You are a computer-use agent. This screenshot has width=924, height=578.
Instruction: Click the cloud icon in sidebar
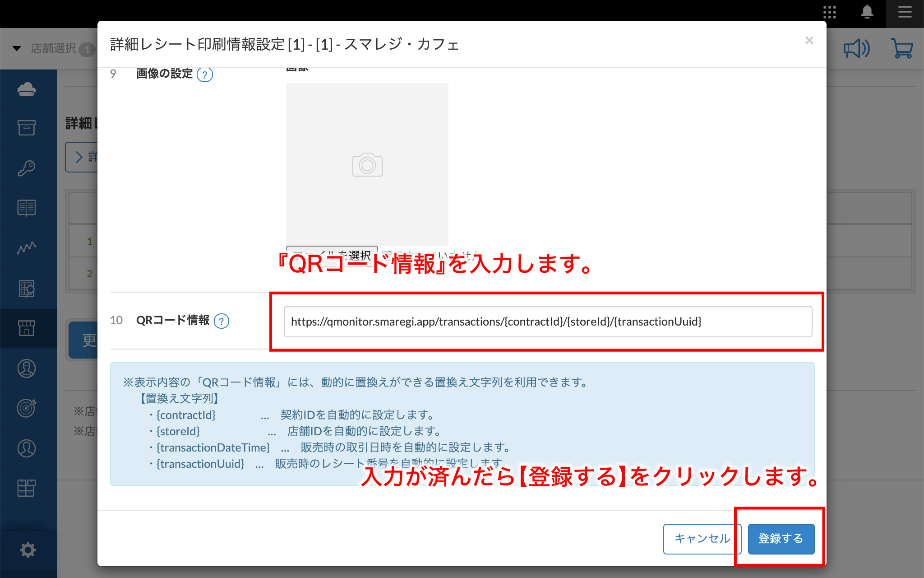[x=27, y=89]
